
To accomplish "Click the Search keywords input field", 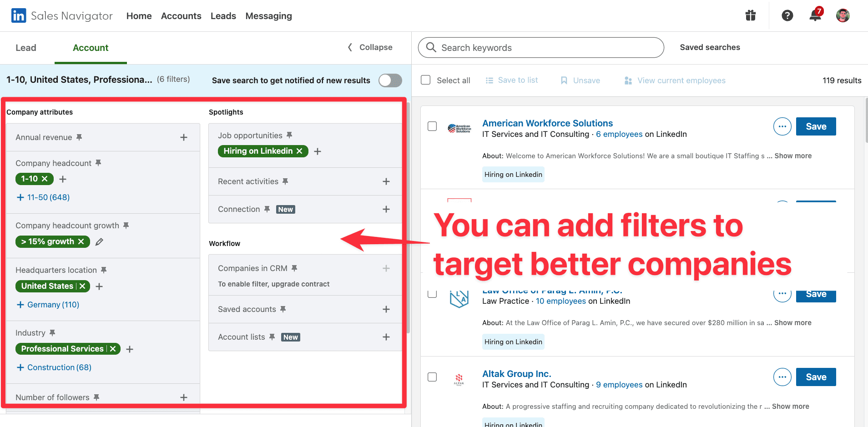I will (x=541, y=47).
